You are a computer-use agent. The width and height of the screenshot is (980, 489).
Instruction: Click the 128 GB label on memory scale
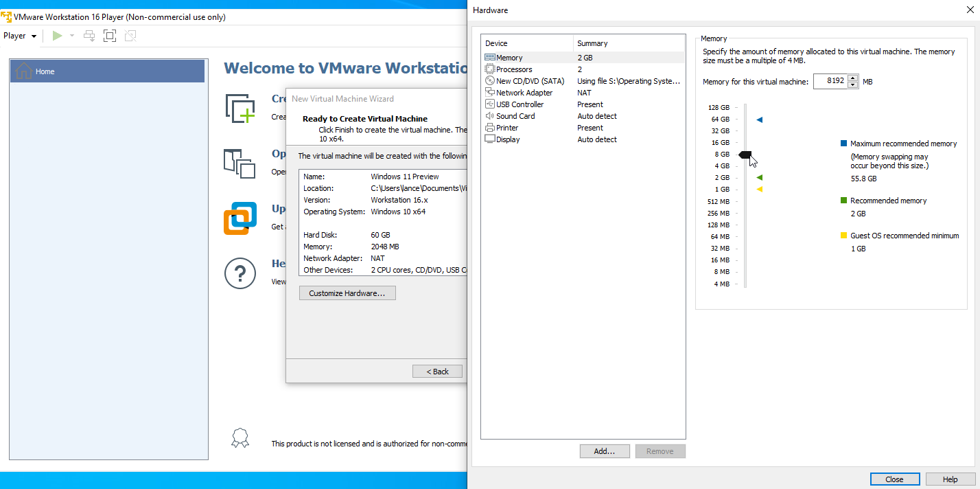tap(719, 108)
